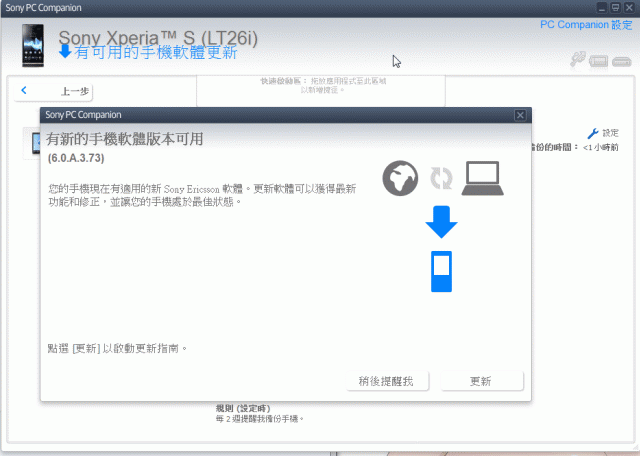Click the Sony Xperia S (LT26i) title
This screenshot has height=456, width=640.
tap(158, 38)
